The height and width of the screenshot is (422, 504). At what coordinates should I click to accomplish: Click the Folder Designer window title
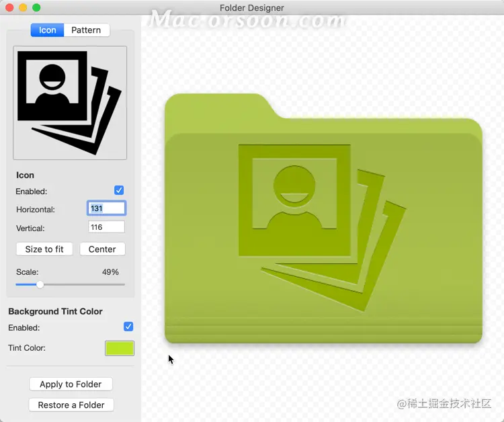[252, 7]
